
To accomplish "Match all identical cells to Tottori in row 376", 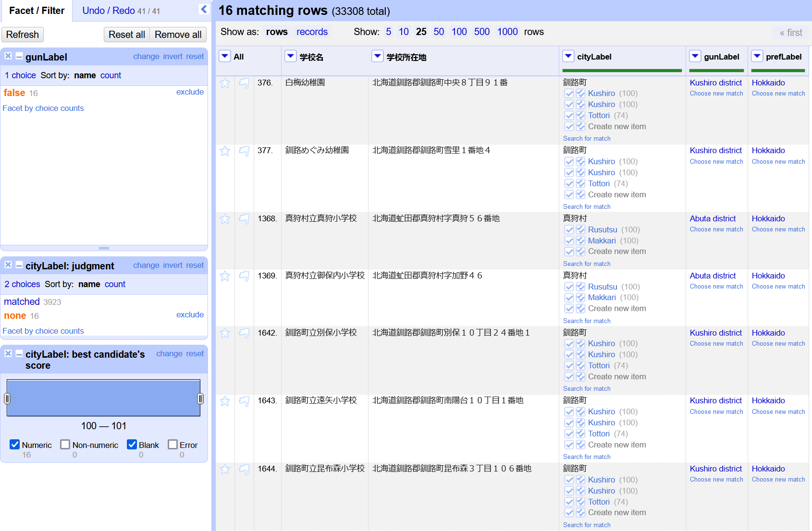I will [580, 116].
